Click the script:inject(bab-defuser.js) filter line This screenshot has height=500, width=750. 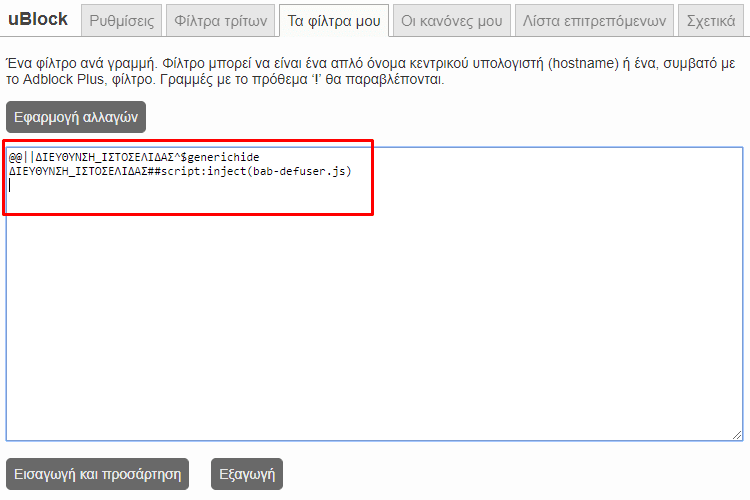click(x=180, y=171)
